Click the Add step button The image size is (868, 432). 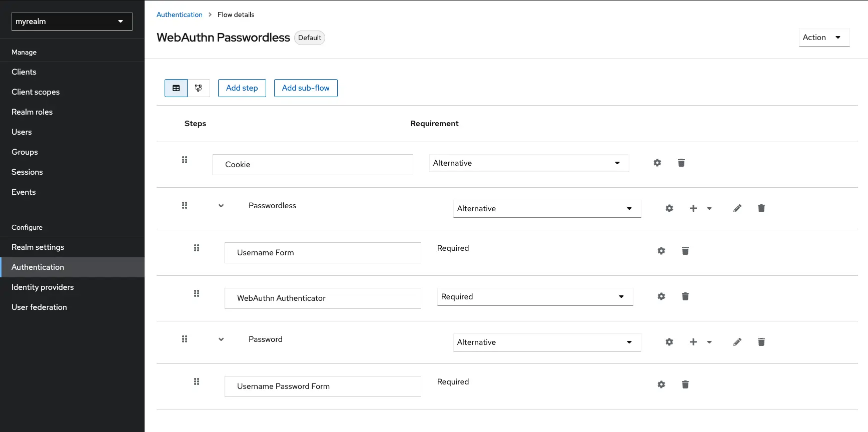pyautogui.click(x=242, y=88)
